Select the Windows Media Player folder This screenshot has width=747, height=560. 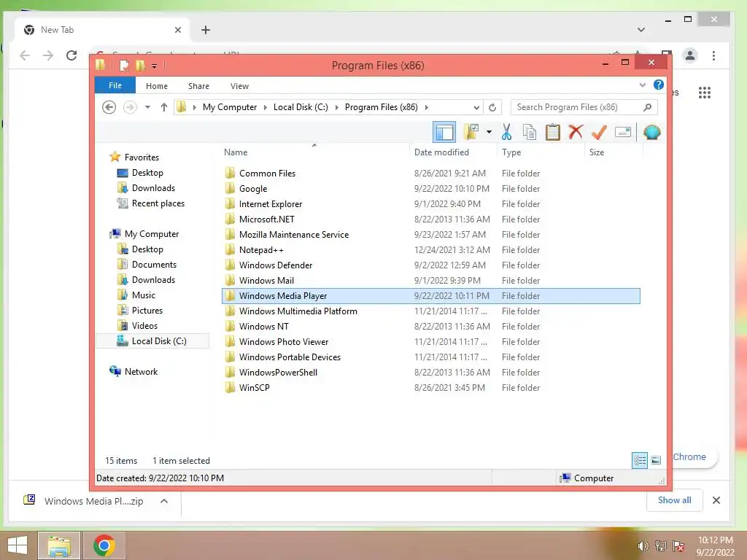[x=430, y=296]
